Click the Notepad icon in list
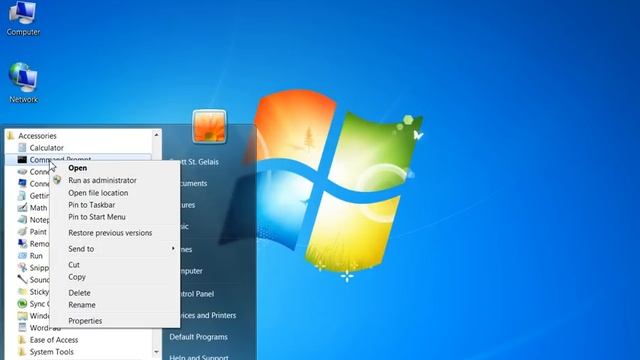Image resolution: width=640 pixels, height=360 pixels. point(22,220)
